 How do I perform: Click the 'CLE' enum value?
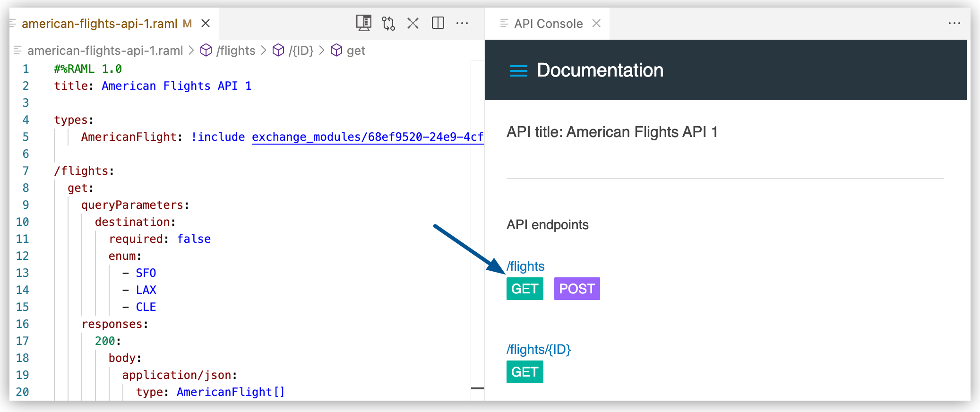pyautogui.click(x=146, y=307)
